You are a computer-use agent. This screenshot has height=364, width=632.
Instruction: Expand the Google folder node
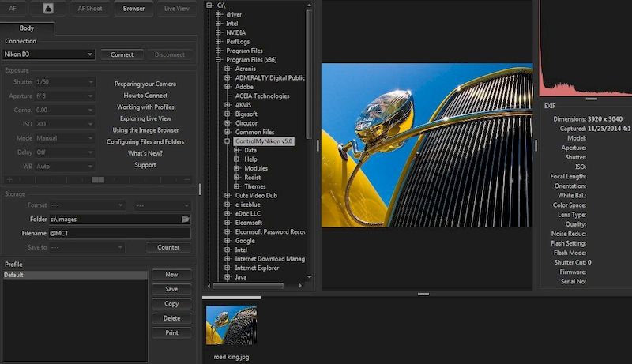coord(228,241)
